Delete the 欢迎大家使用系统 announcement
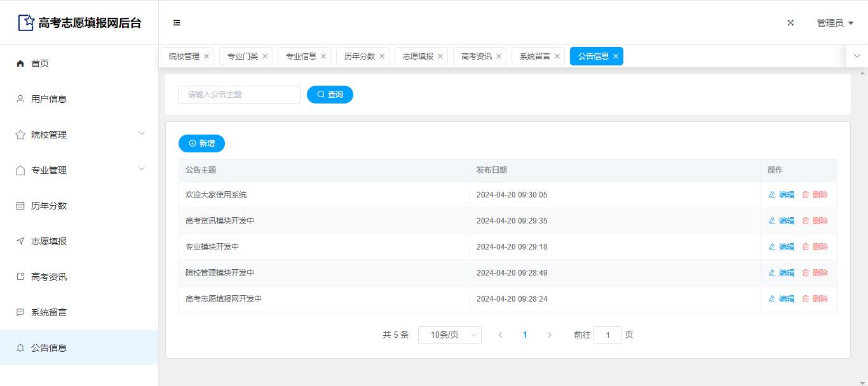The height and width of the screenshot is (386, 868). click(x=815, y=195)
